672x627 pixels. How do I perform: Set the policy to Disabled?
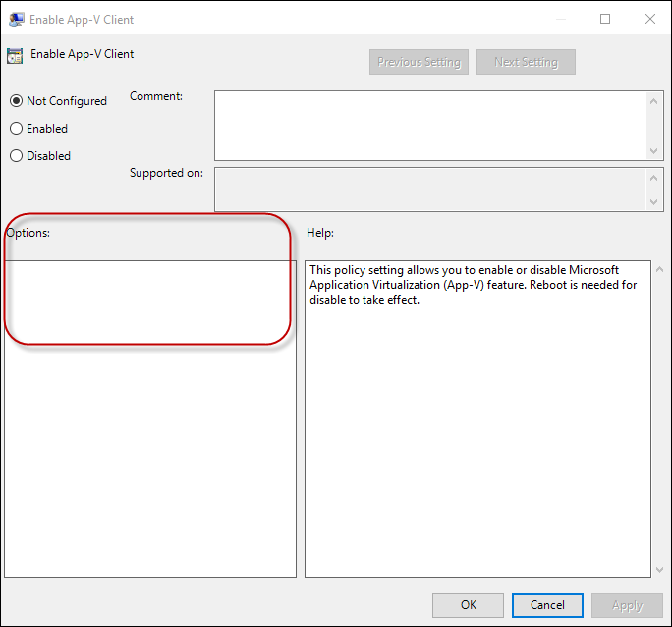16,156
